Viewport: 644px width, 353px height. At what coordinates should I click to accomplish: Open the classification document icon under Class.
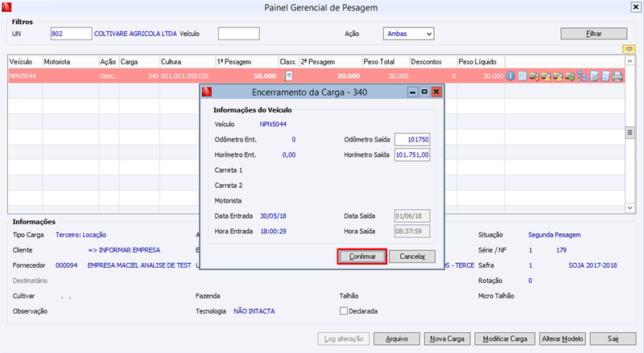click(289, 76)
